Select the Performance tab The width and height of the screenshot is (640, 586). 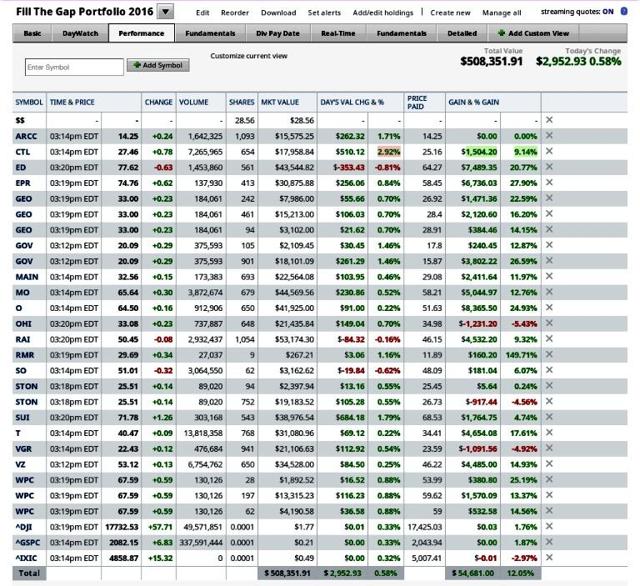click(141, 33)
